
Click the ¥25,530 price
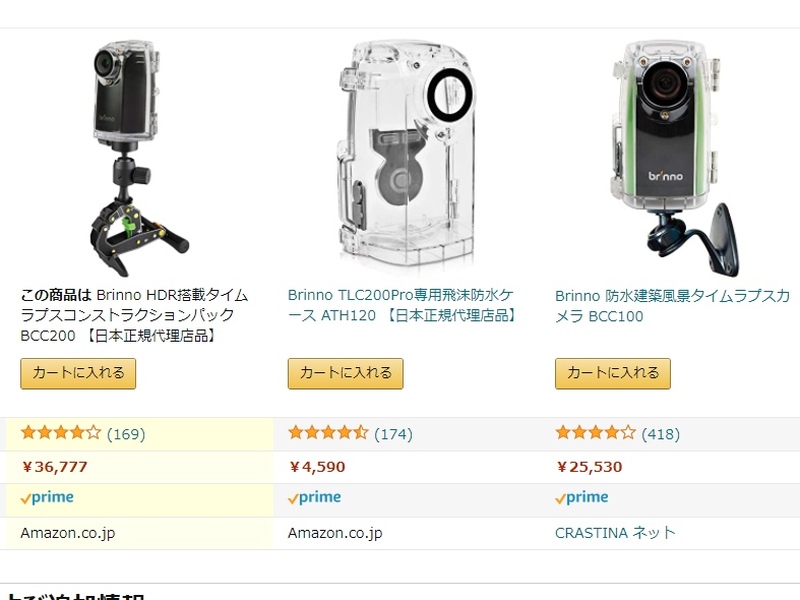pos(589,467)
